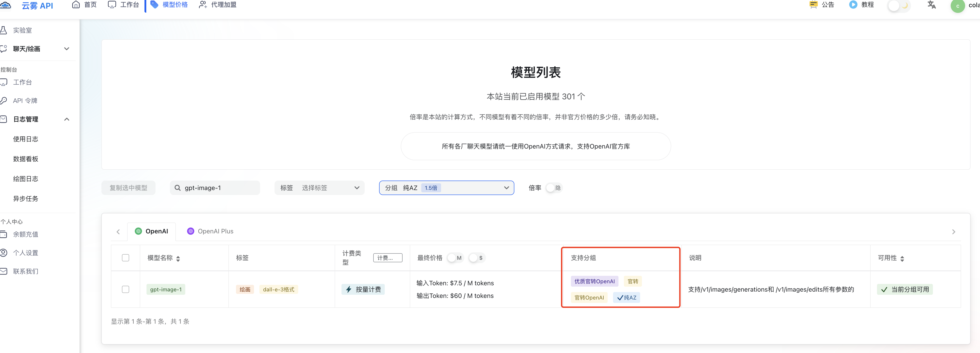Click the API 令牌 key icon
980x353 pixels.
coord(3,100)
